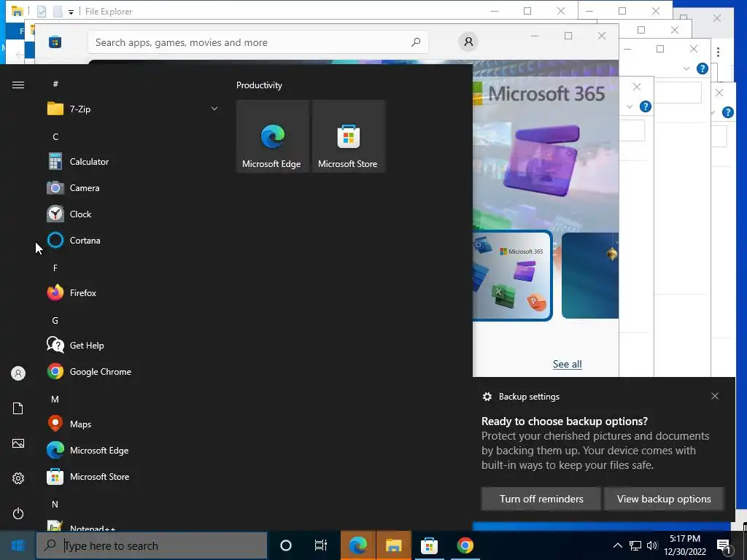The height and width of the screenshot is (560, 747).
Task: Open Cortana from the app list
Action: [133, 240]
